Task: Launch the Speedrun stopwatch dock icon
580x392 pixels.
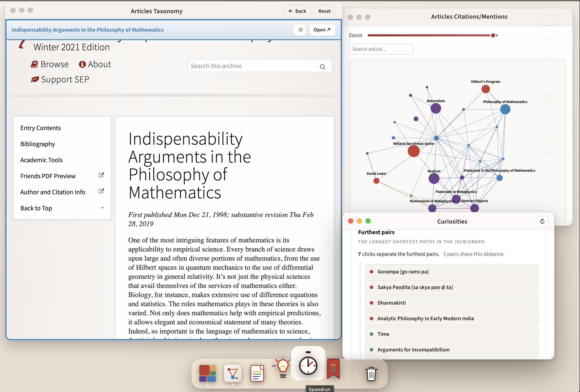Action: pos(308,363)
